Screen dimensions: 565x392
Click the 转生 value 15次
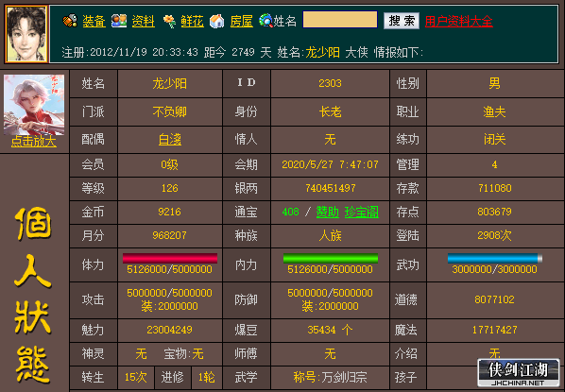point(136,378)
